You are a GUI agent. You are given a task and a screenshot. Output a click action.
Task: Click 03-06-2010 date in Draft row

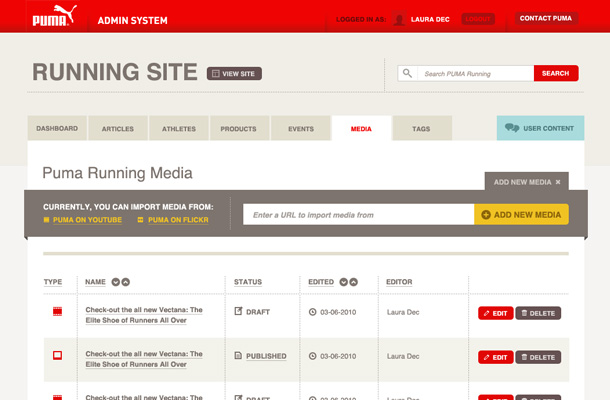click(x=338, y=312)
